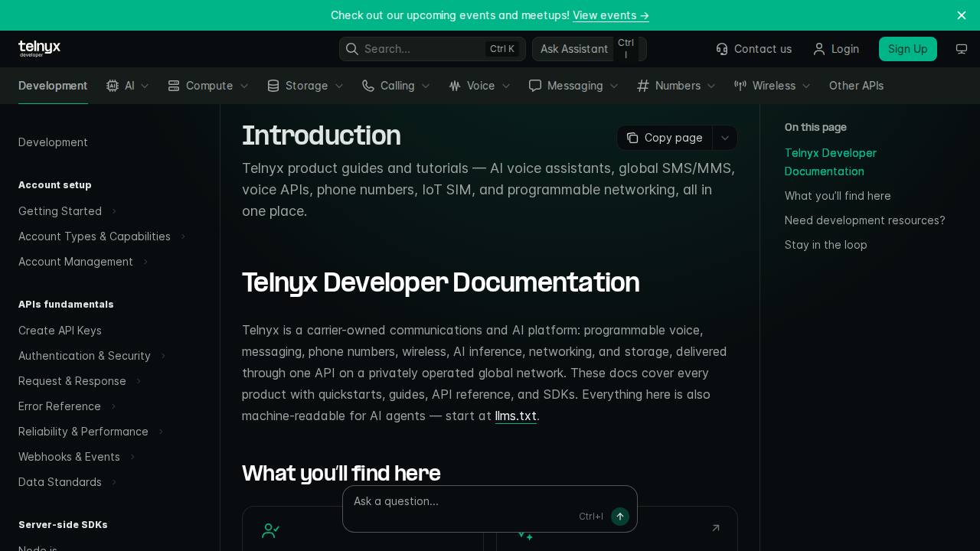Expand Request & Response section
The width and height of the screenshot is (980, 551).
139,381
